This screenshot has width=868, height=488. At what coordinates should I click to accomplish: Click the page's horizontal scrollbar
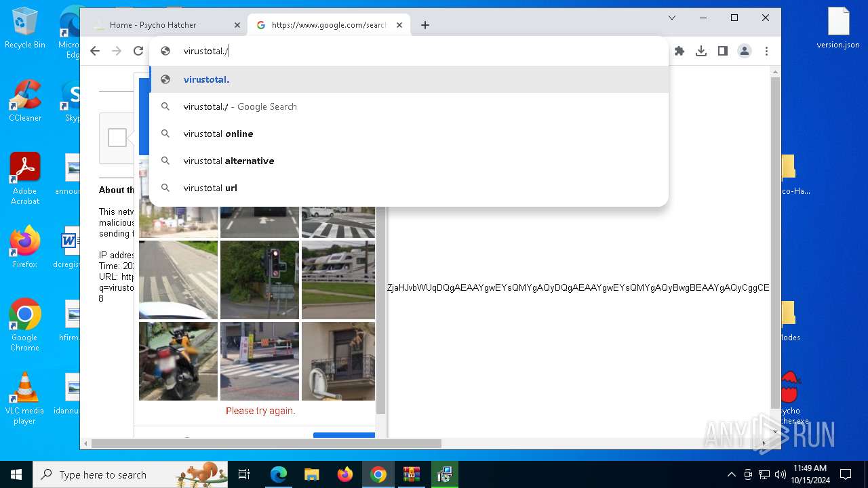point(267,443)
